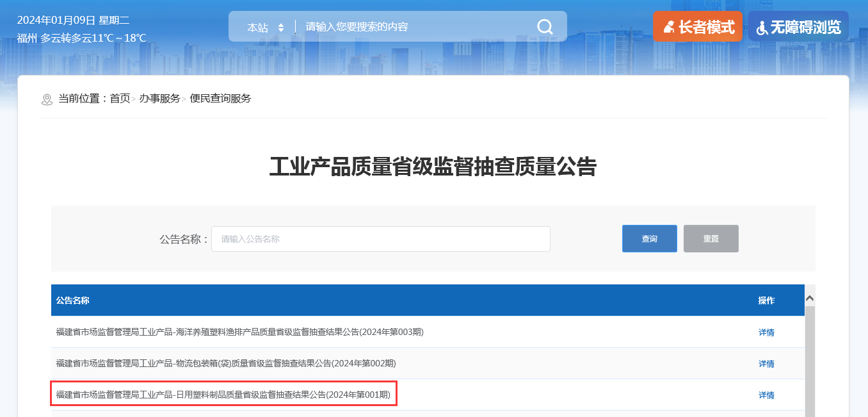Go to 首页 in breadcrumb
868x417 pixels.
[120, 99]
